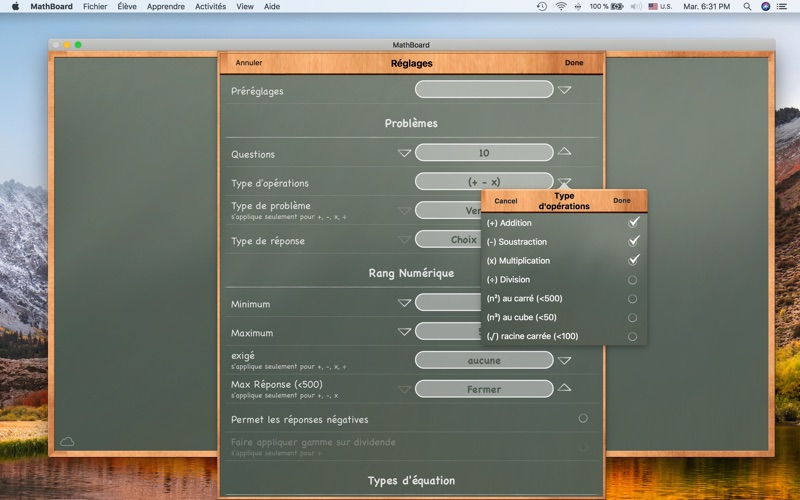Decrease Maximum with down arrow

coord(404,332)
